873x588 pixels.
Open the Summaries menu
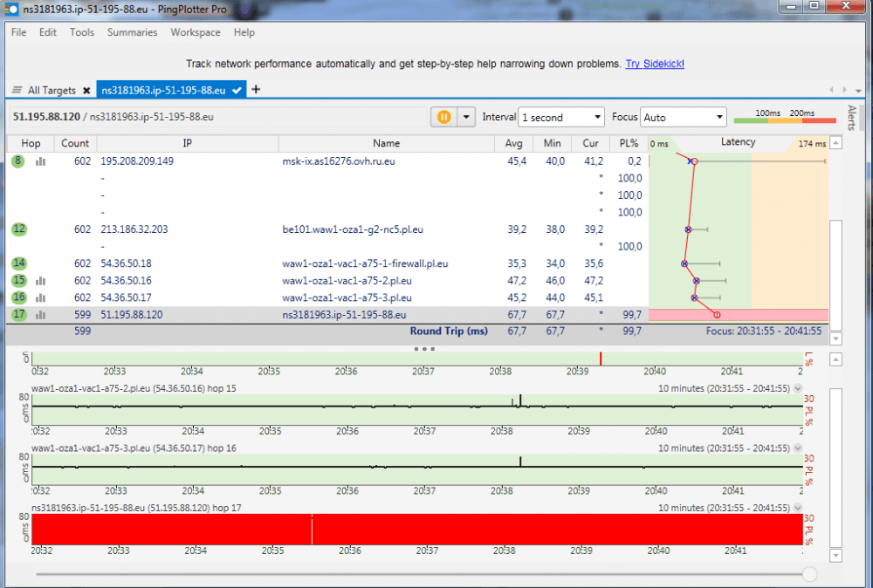(x=132, y=32)
